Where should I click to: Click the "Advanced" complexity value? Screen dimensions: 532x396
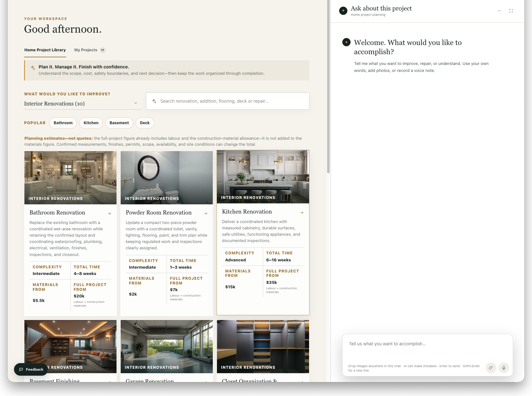coord(235,260)
